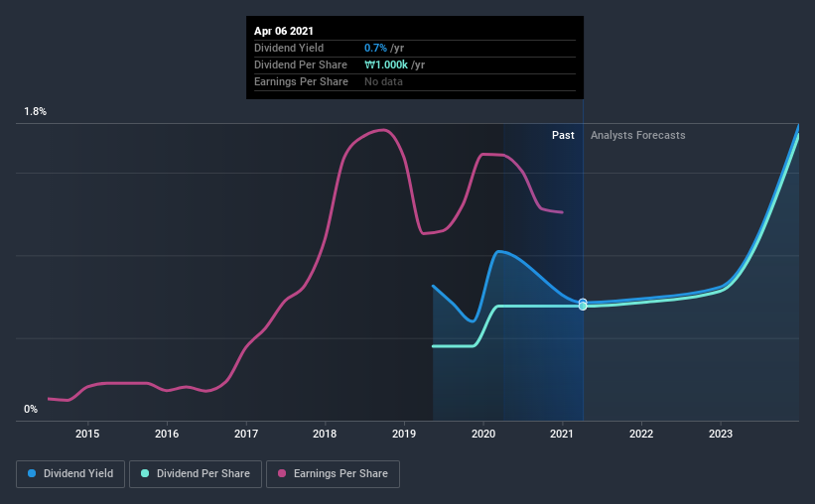Screen dimensions: 815x504
Task: Select the 2019 x-axis label
Action: (404, 434)
